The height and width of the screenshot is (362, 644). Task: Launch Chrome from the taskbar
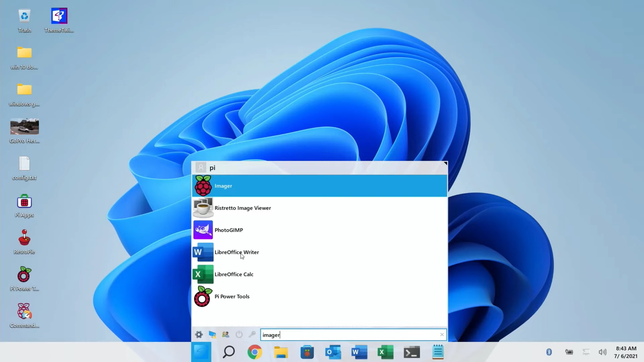pos(255,352)
